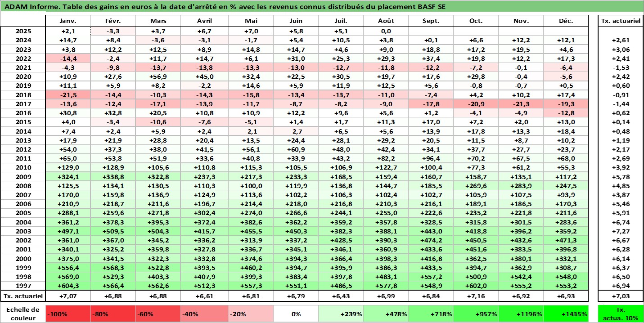
Task: Click the -100% red color scale swatch
Action: 68,314
